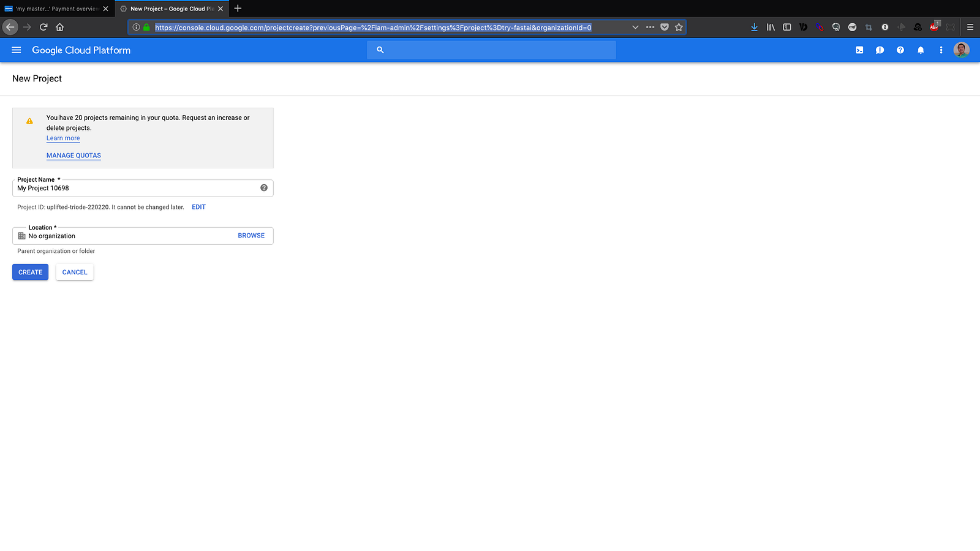Click the Google Cloud Platform logo text

tap(81, 50)
